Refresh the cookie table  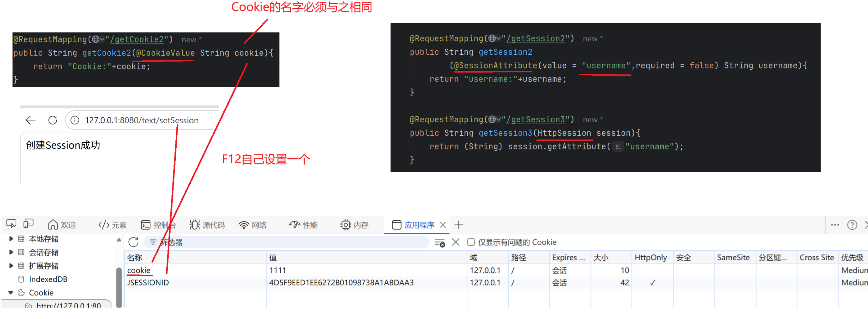pyautogui.click(x=133, y=242)
